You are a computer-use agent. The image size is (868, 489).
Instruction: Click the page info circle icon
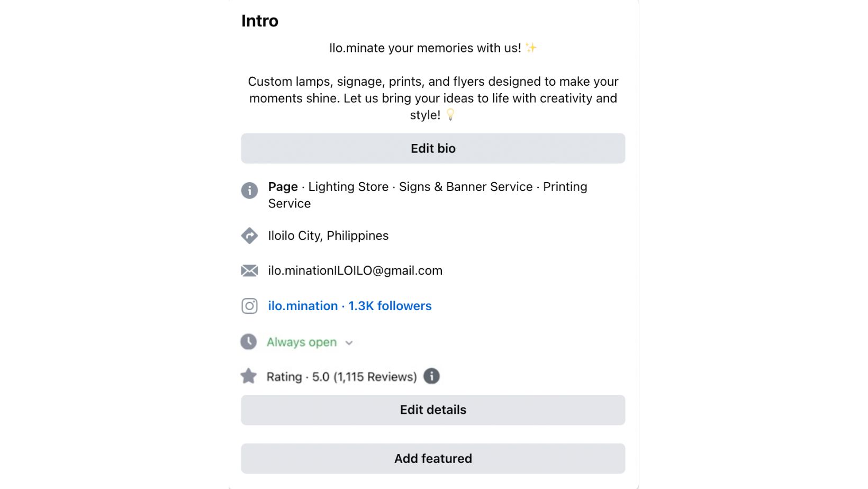pos(249,191)
